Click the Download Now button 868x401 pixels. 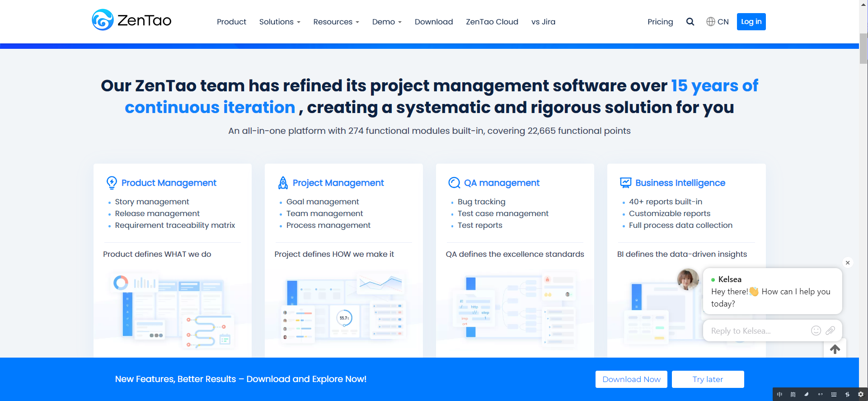click(631, 379)
